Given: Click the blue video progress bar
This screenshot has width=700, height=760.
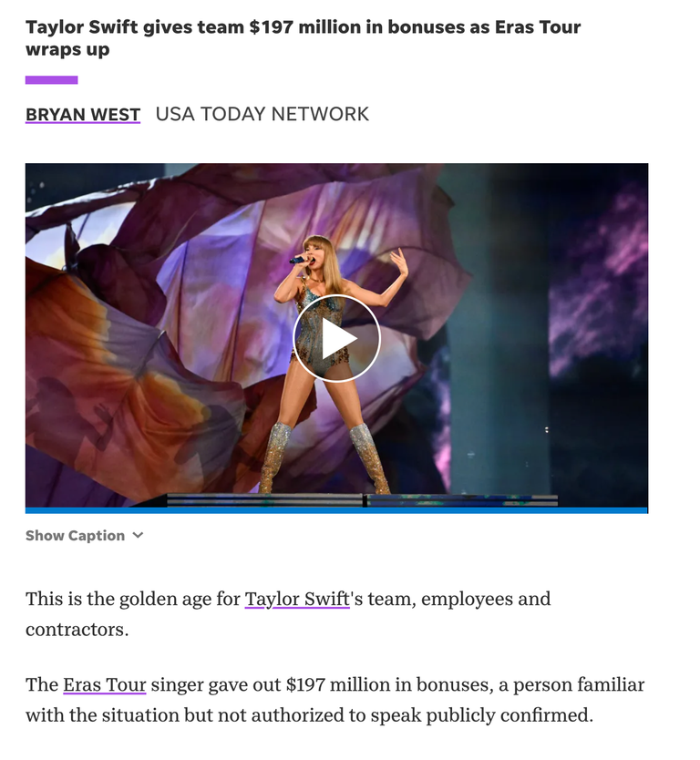Looking at the screenshot, I should (x=336, y=510).
